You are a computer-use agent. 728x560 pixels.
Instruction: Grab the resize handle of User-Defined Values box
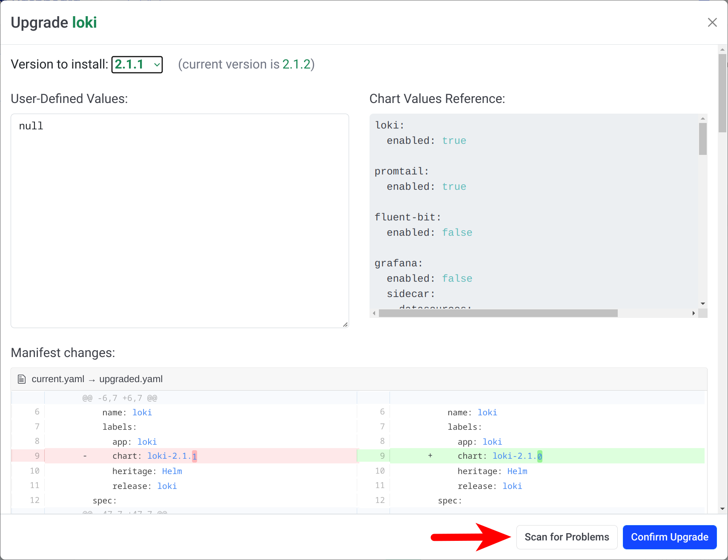click(x=345, y=324)
